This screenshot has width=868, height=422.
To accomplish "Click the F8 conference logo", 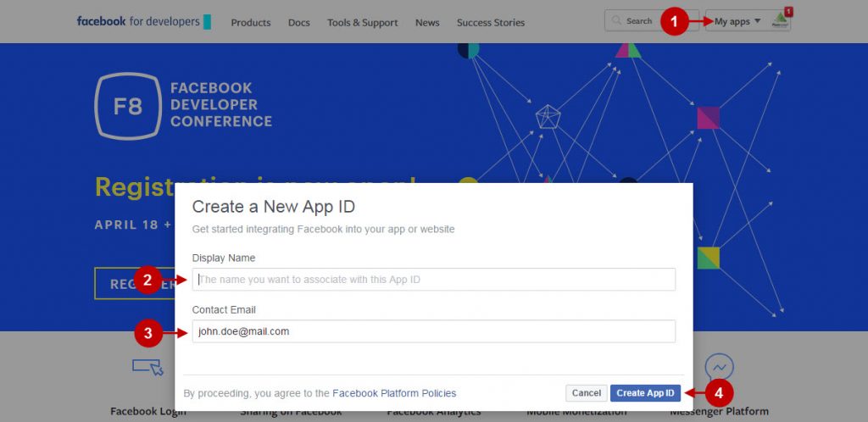I will [x=128, y=105].
